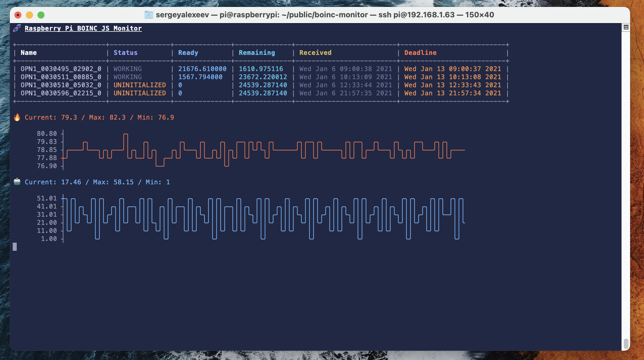This screenshot has width=644, height=360.
Task: Click the Status column header
Action: (x=126, y=53)
